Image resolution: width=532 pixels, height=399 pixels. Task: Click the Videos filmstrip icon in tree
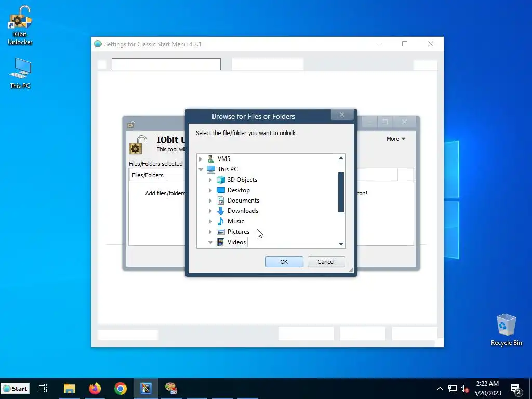[x=220, y=242]
